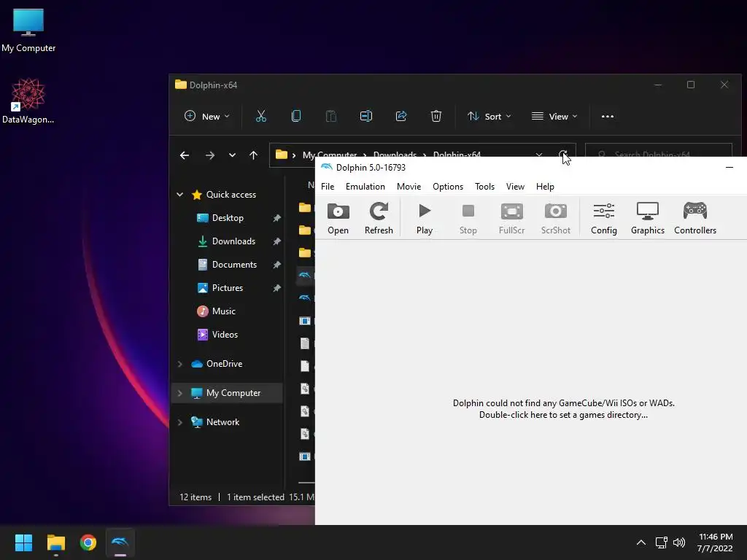Open the clock and date flyout

coord(715,542)
